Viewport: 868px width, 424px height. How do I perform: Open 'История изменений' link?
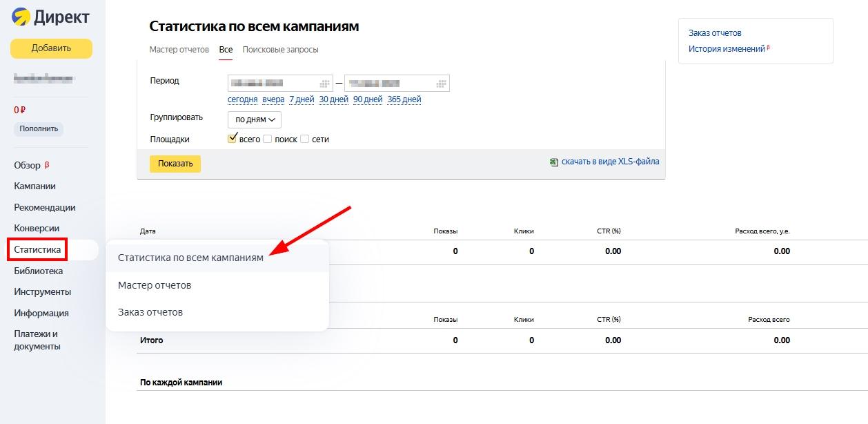[x=727, y=49]
